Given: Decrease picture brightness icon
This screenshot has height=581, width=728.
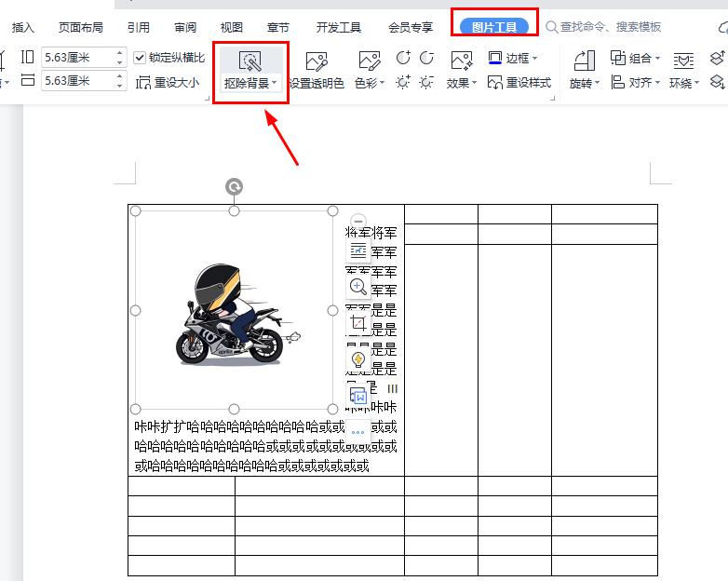Looking at the screenshot, I should (426, 82).
